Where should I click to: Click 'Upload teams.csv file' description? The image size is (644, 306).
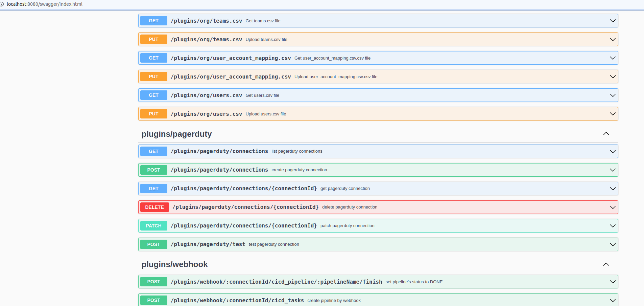266,39
